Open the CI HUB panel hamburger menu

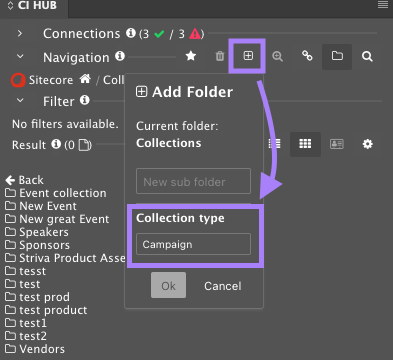[x=383, y=5]
